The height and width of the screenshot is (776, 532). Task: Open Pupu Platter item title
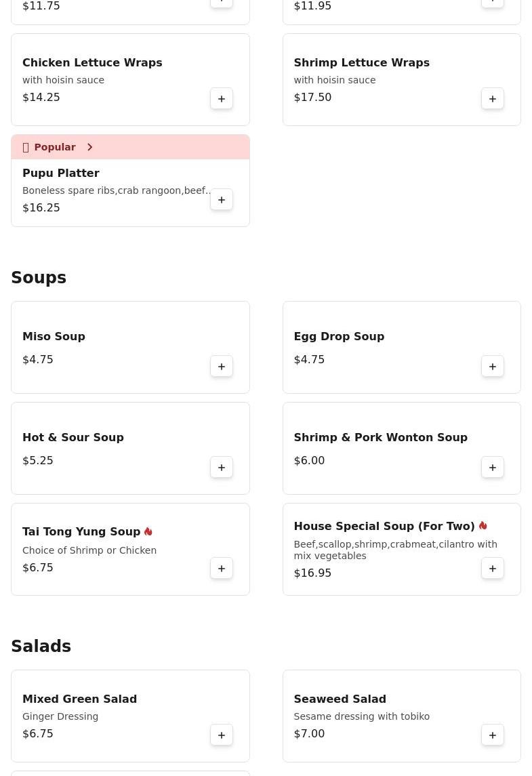[x=61, y=173]
